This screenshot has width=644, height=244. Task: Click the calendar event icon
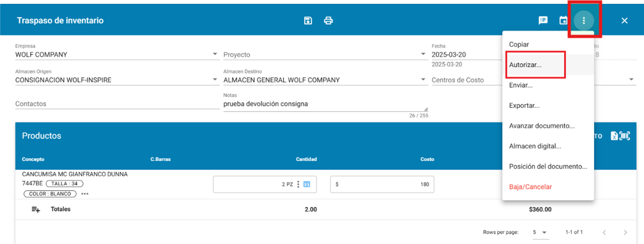point(563,20)
